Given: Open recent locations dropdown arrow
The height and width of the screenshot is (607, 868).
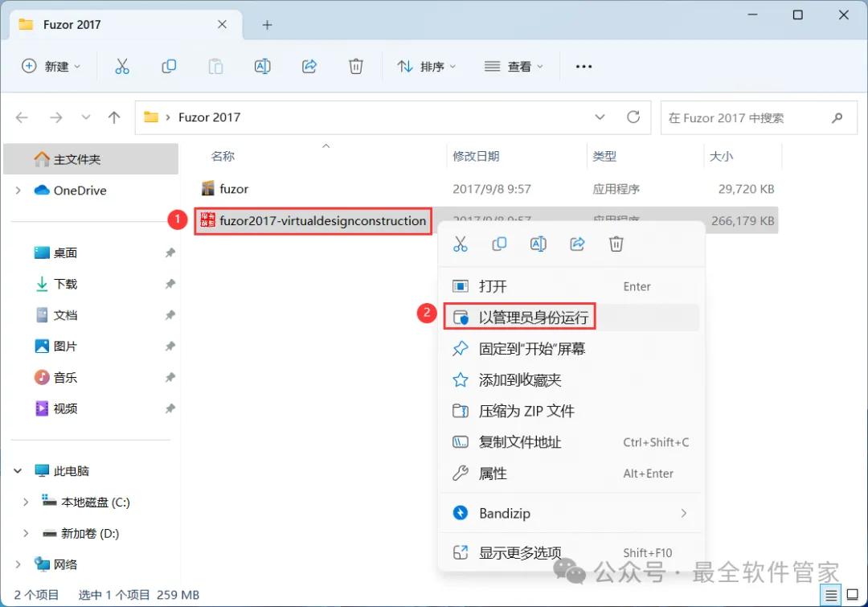Looking at the screenshot, I should 86,117.
